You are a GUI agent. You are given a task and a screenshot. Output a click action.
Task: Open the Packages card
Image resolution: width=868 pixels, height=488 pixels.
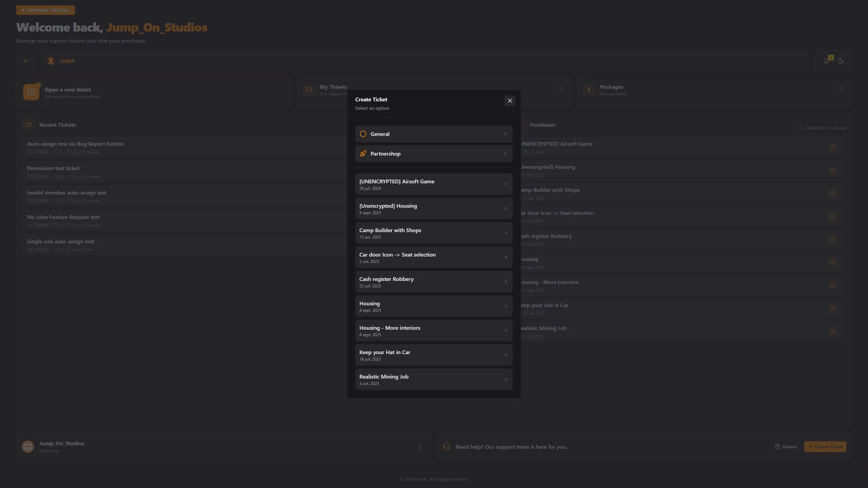pos(714,92)
